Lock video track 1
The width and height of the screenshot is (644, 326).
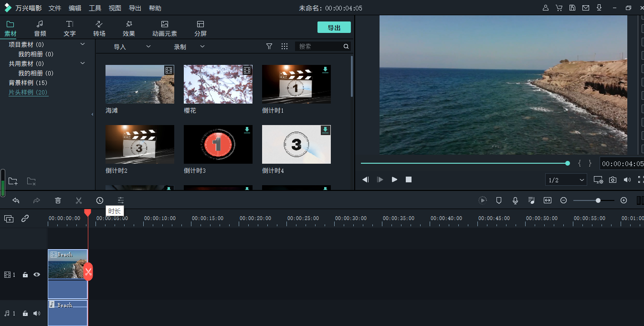tap(25, 274)
